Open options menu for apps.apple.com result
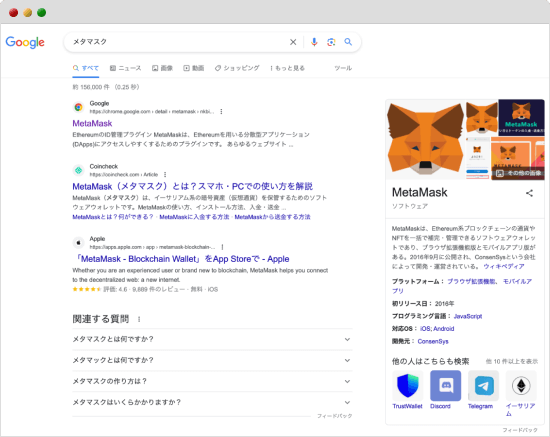Image resolution: width=550 pixels, height=437 pixels. [222, 247]
